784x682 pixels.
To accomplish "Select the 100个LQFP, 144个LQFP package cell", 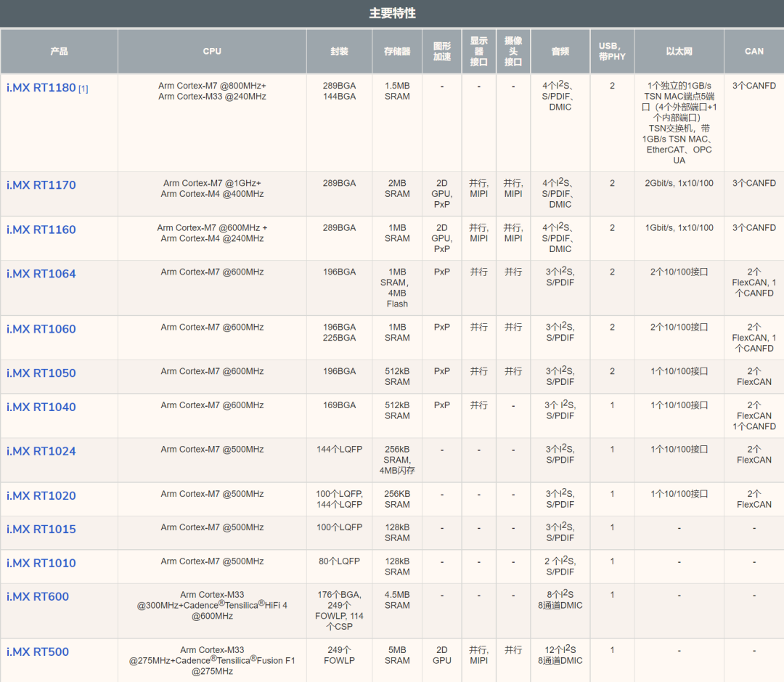I will click(339, 499).
